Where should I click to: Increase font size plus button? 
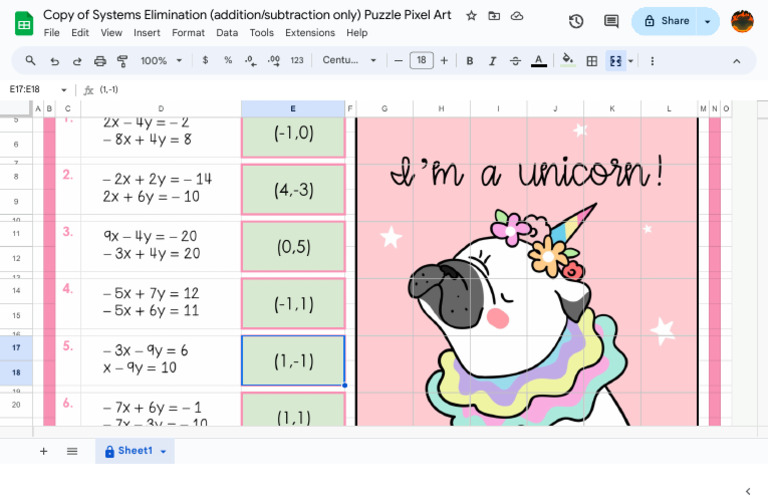(444, 61)
